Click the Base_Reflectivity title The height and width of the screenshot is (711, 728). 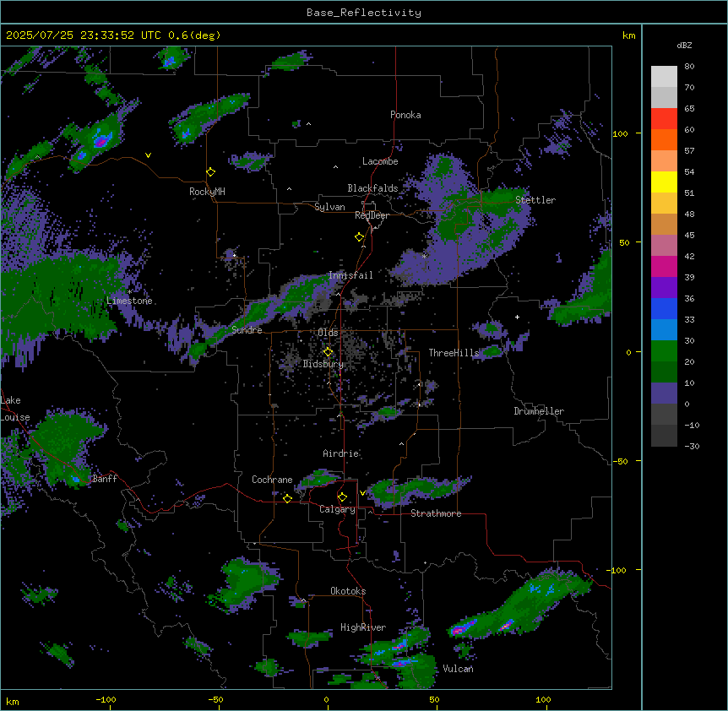[x=364, y=13]
